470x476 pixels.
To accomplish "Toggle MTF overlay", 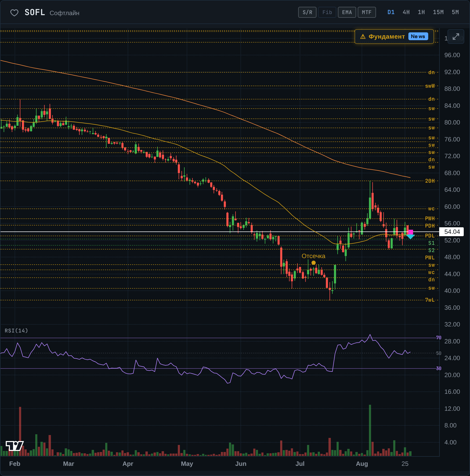I will [x=367, y=12].
